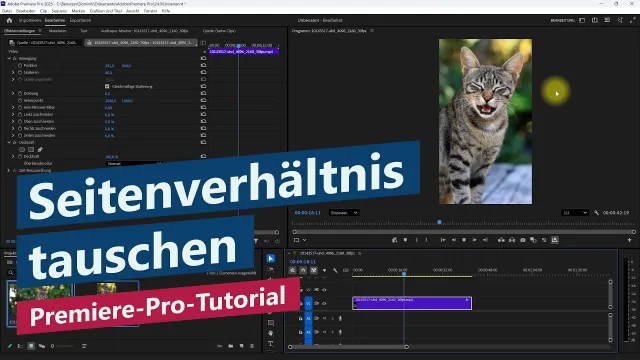Open the Quick Export icon
Viewport: 640px width, 360px height.
click(x=595, y=20)
